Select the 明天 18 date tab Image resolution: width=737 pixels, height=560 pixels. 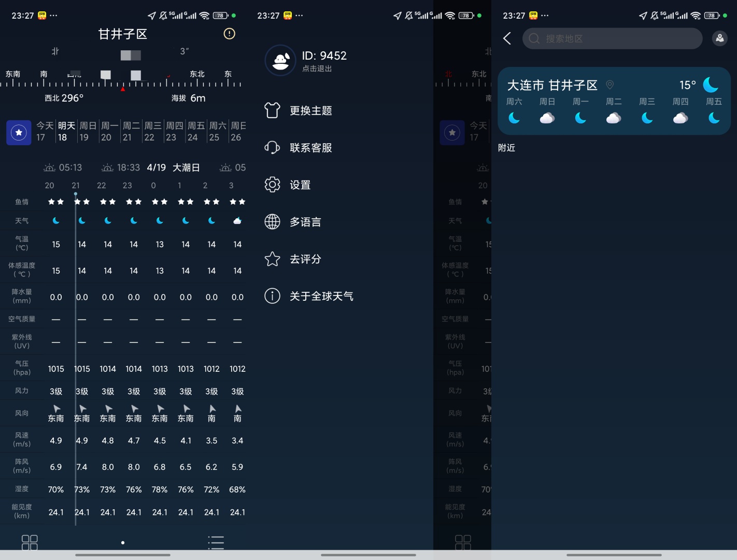pyautogui.click(x=66, y=132)
